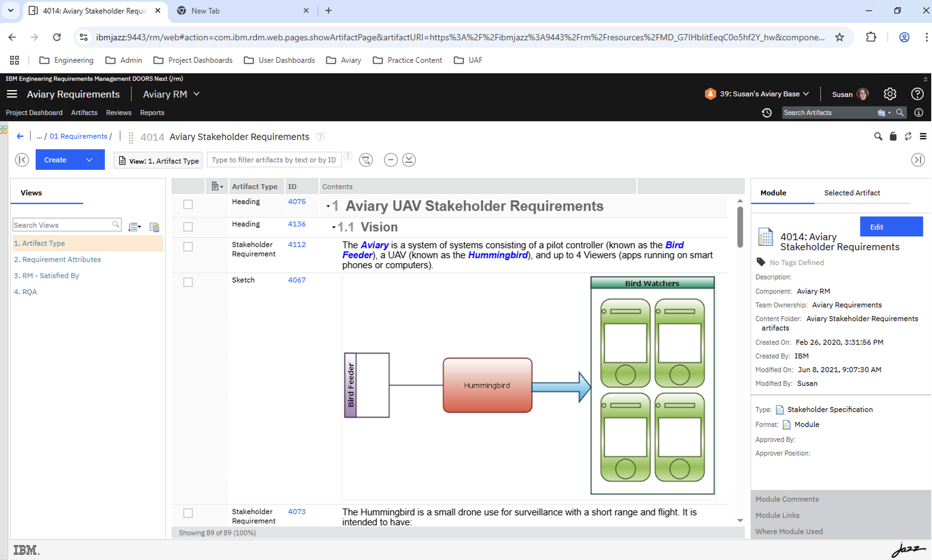The width and height of the screenshot is (932, 560).
Task: Switch to the Selected Artifact tab
Action: coord(852,193)
